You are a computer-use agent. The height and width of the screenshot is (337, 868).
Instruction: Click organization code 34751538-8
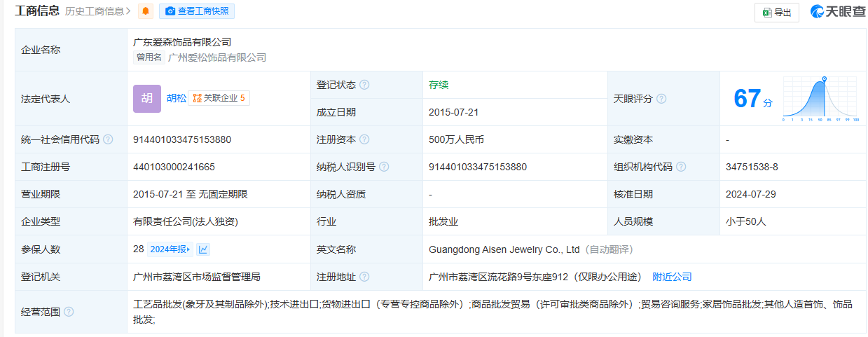(752, 167)
